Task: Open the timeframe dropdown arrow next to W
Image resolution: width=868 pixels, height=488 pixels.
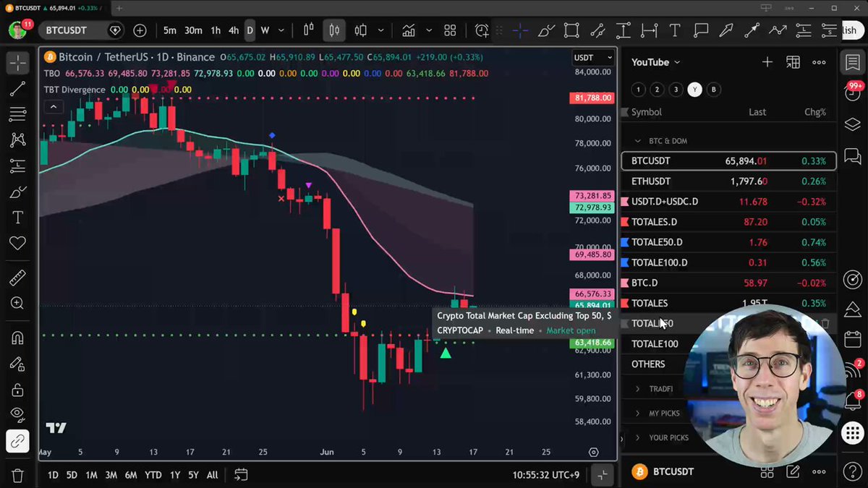Action: [281, 30]
